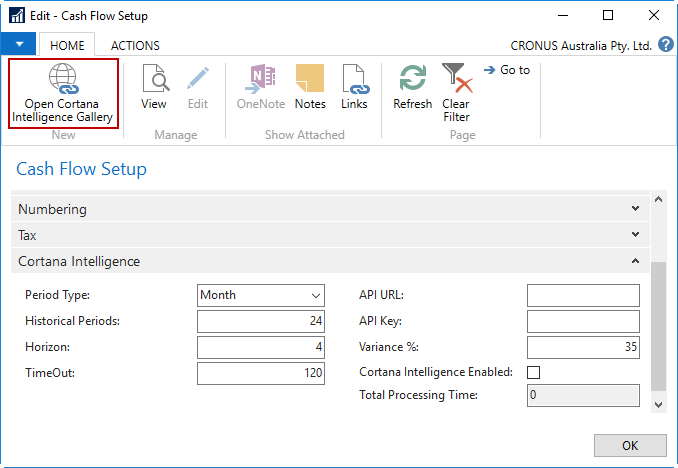The image size is (678, 468).
Task: Click the View document icon
Action: pyautogui.click(x=154, y=78)
